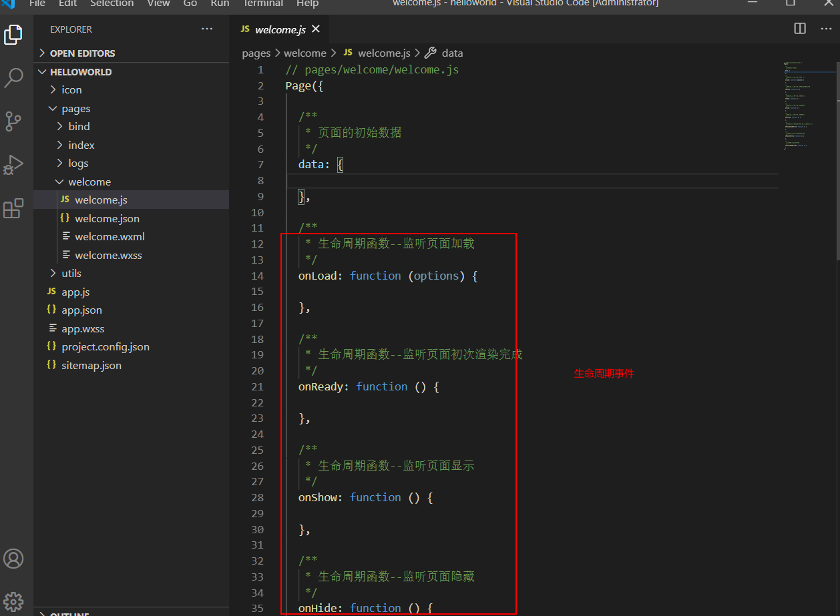840x616 pixels.
Task: Open the Run menu
Action: click(220, 3)
